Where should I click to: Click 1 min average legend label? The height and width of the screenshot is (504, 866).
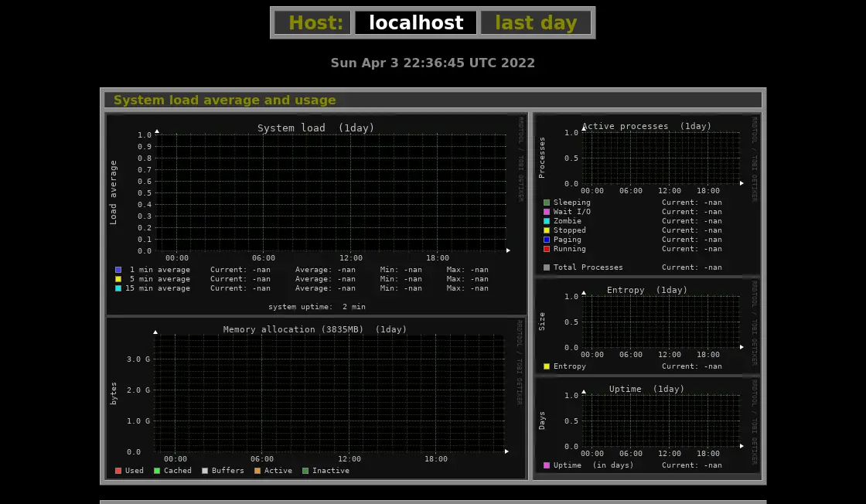[x=159, y=270]
